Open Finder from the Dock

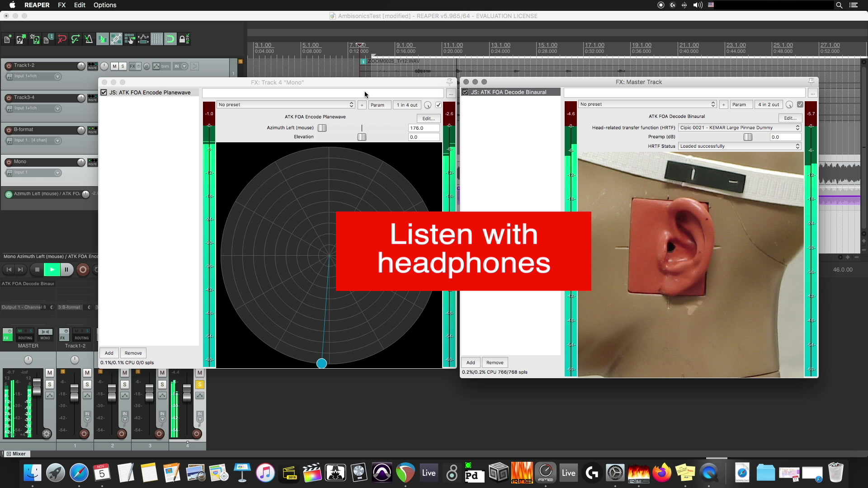(x=32, y=473)
